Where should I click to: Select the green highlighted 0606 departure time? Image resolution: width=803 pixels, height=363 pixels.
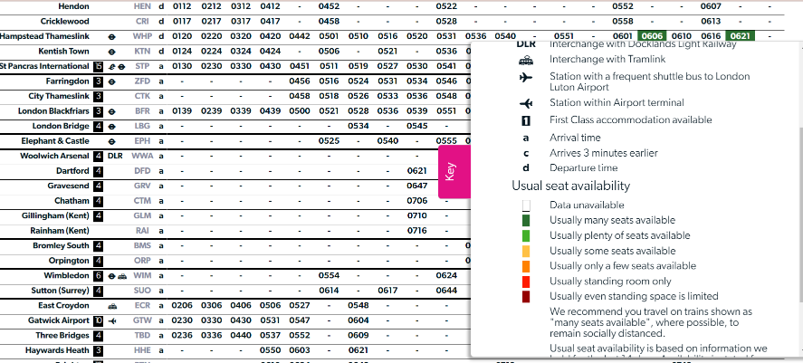click(x=652, y=36)
